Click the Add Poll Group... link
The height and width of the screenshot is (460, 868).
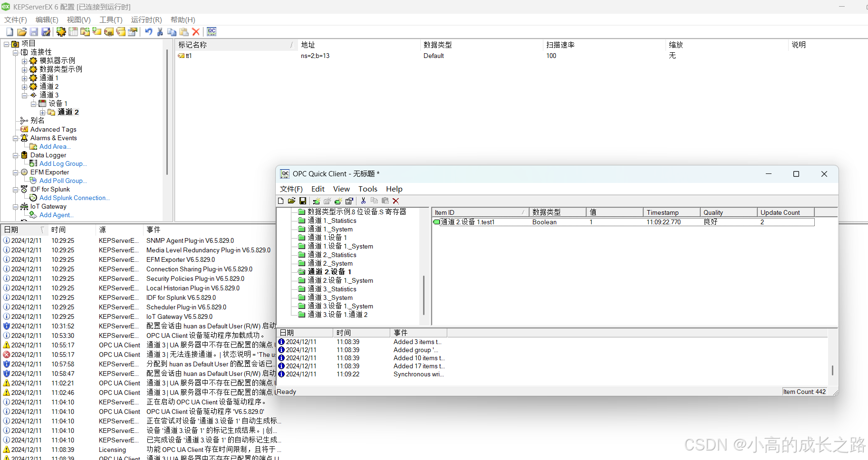pos(63,181)
